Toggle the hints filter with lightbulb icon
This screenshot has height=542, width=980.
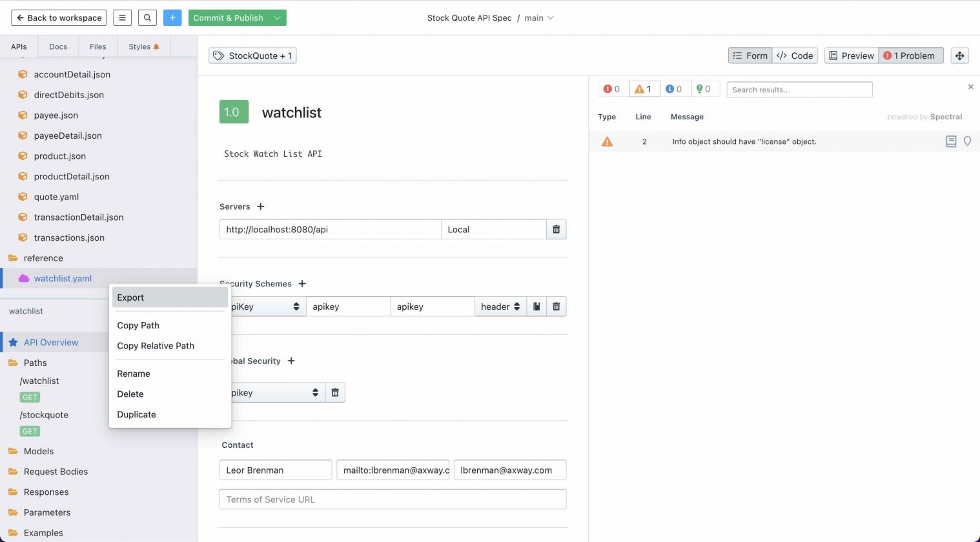click(705, 89)
